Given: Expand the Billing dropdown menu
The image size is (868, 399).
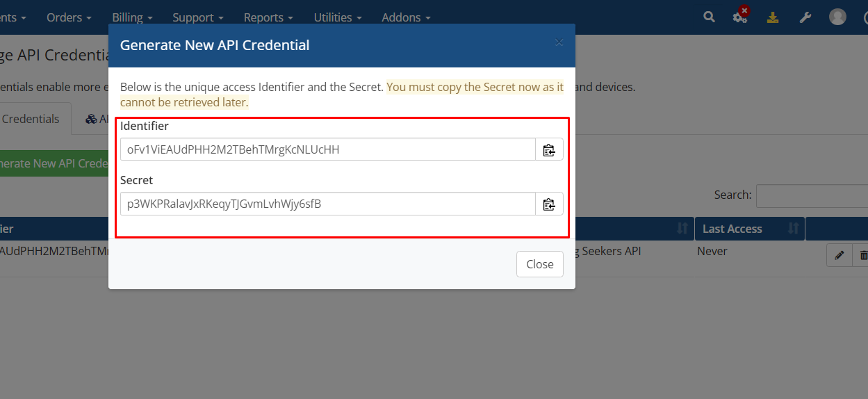Looking at the screenshot, I should [132, 17].
